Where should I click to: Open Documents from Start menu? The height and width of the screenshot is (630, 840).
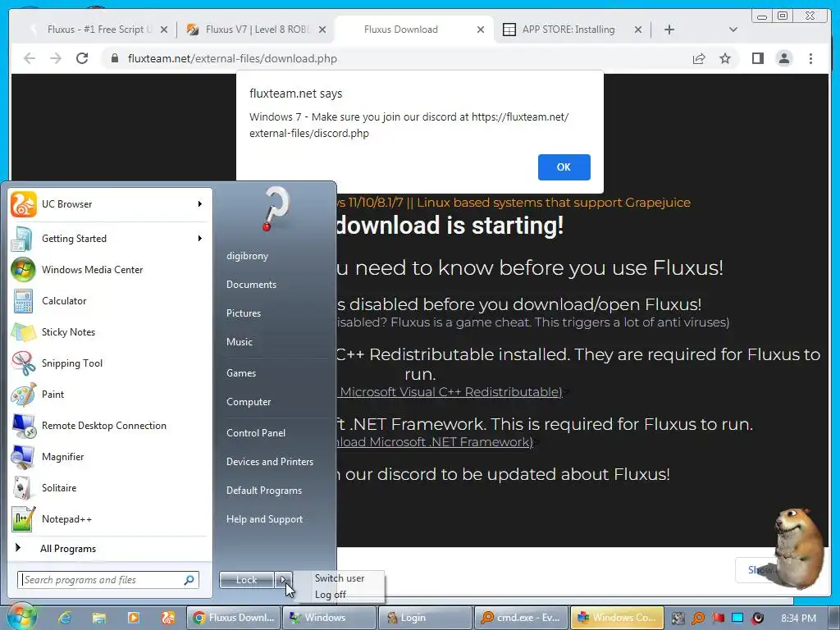(251, 285)
